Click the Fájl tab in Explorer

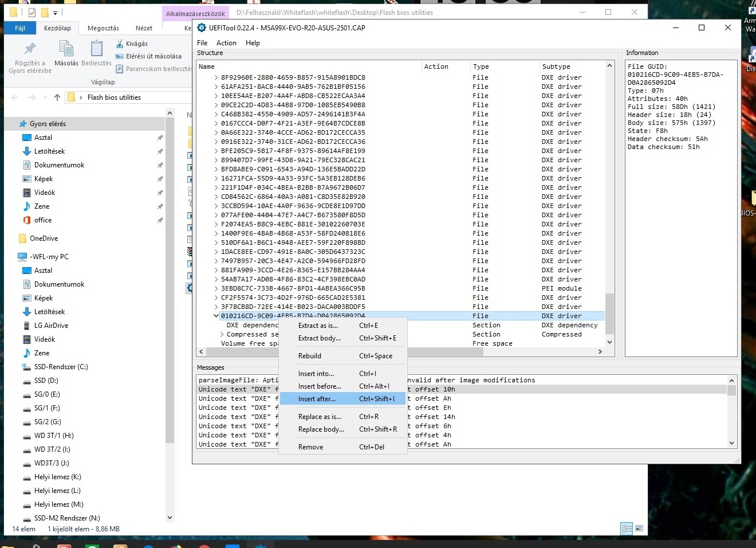pos(21,28)
